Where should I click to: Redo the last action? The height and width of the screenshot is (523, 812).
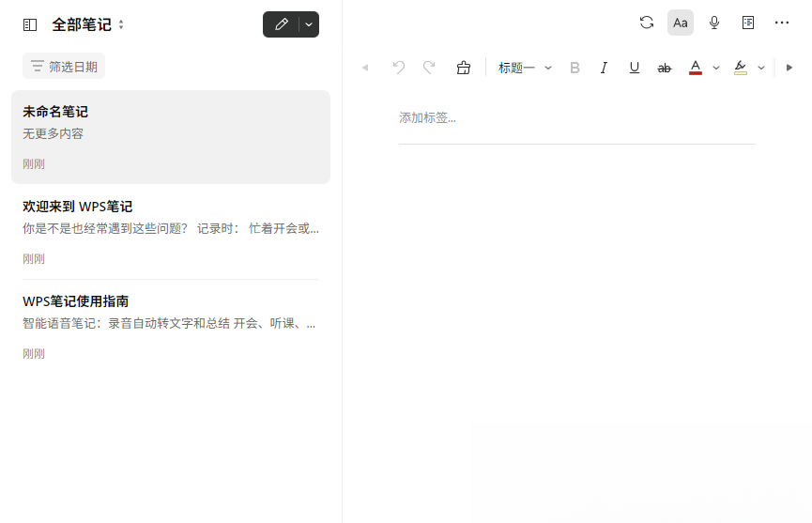(429, 68)
